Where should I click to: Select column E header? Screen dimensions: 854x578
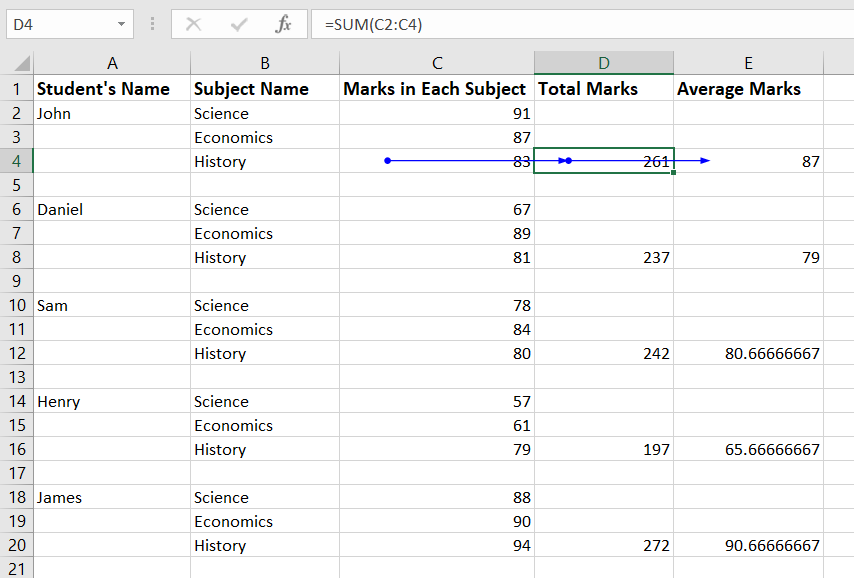748,63
